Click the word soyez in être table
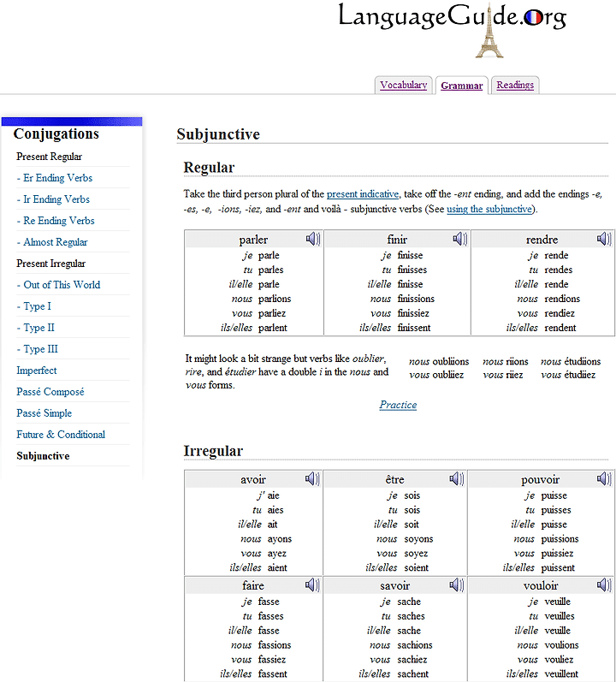This screenshot has width=616, height=682. point(416,554)
